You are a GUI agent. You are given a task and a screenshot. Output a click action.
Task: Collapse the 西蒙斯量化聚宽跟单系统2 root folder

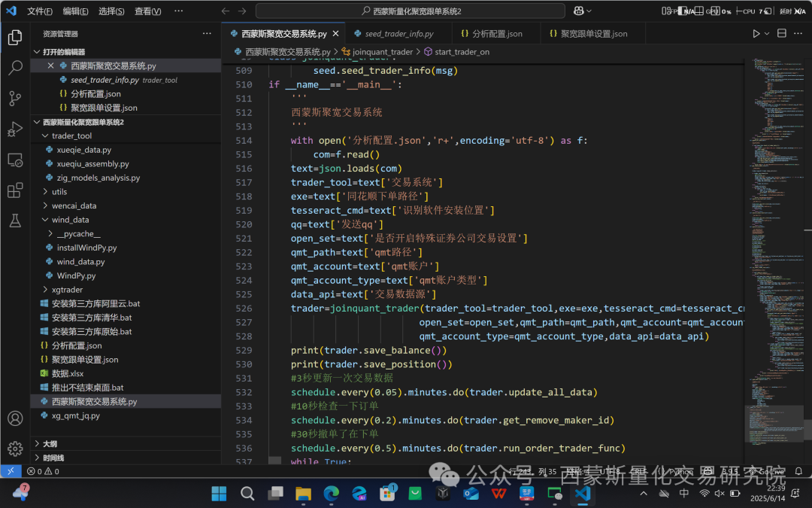pos(37,122)
